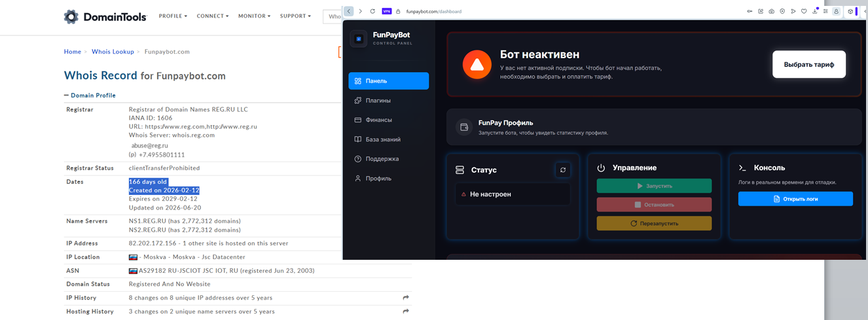Image resolution: width=868 pixels, height=320 pixels.
Task: Click the Финансы card icon
Action: [357, 120]
